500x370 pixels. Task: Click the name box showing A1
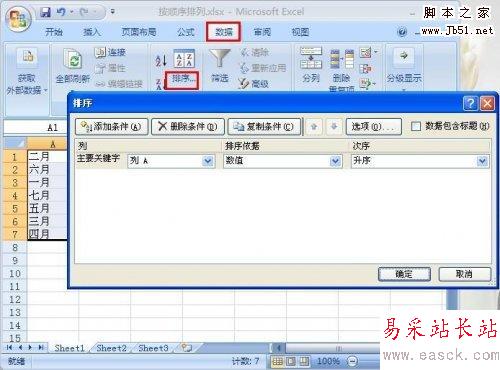(35, 127)
